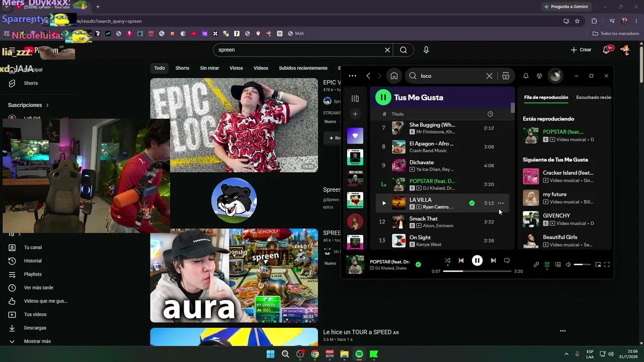Expand the Suscripciones section
Image resolution: width=644 pixels, height=362 pixels.
[28, 105]
